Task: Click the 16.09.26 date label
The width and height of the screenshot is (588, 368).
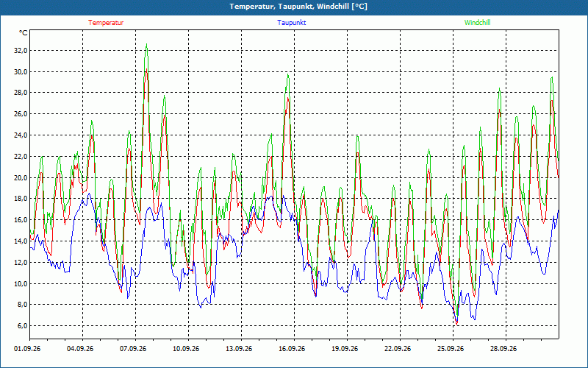Action: 292,349
